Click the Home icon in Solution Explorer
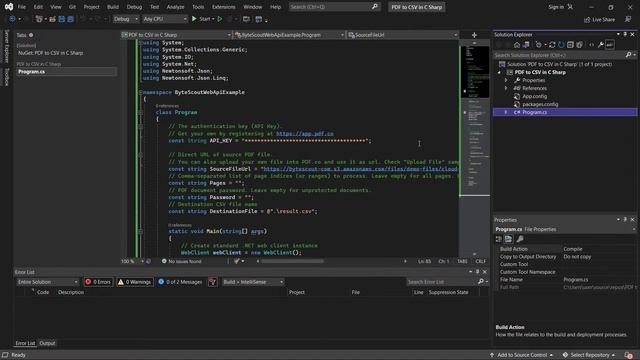This screenshot has height=360, width=640. (517, 45)
